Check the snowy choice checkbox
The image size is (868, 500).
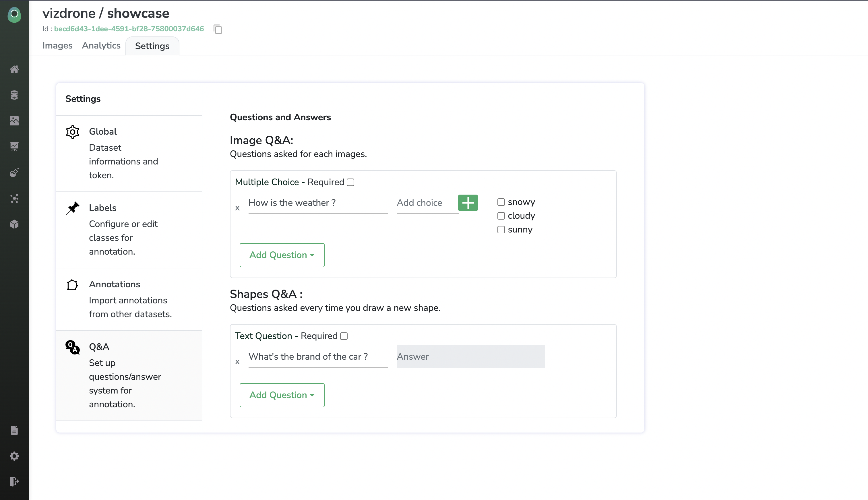(501, 202)
